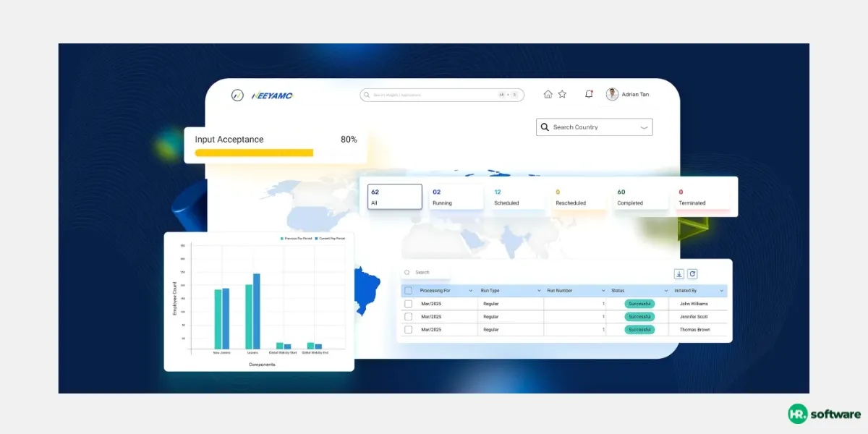Click Mar/2025 in John Williams row
The image size is (868, 434).
431,304
